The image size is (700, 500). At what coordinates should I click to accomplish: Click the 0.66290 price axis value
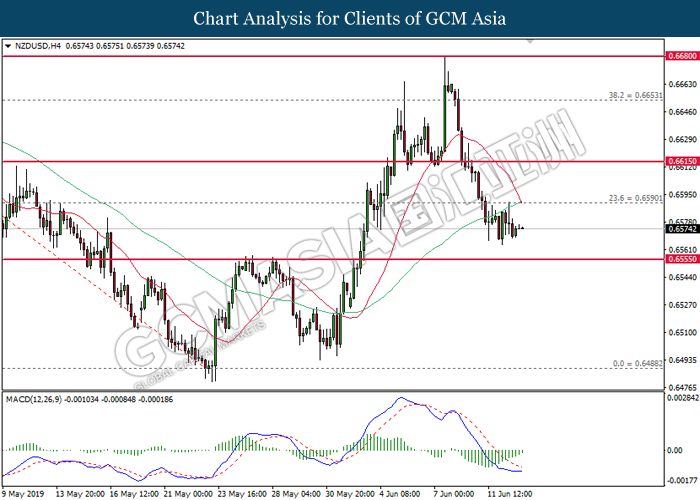pyautogui.click(x=682, y=140)
